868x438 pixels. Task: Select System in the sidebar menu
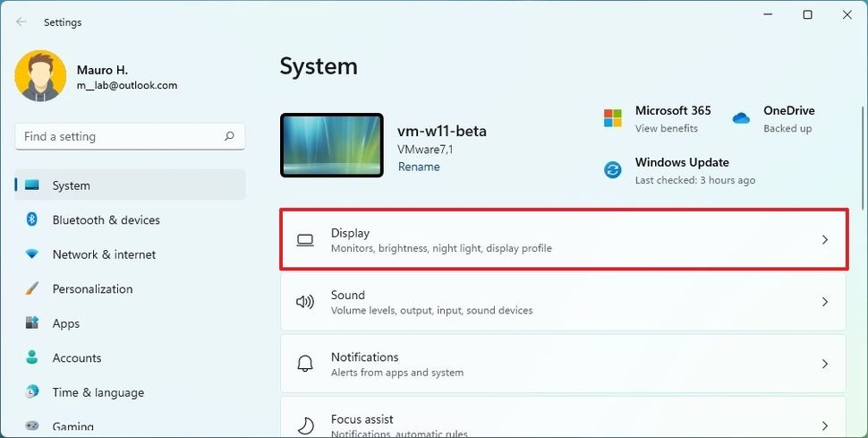(x=130, y=185)
